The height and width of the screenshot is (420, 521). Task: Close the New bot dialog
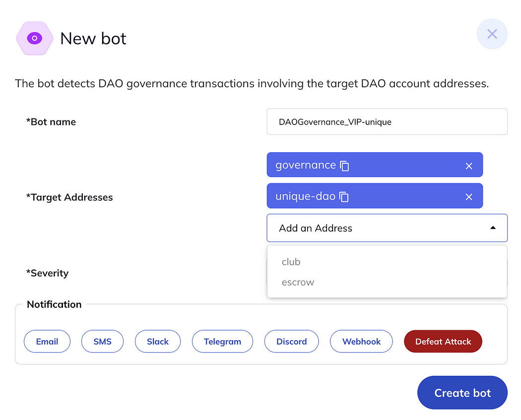coord(492,34)
